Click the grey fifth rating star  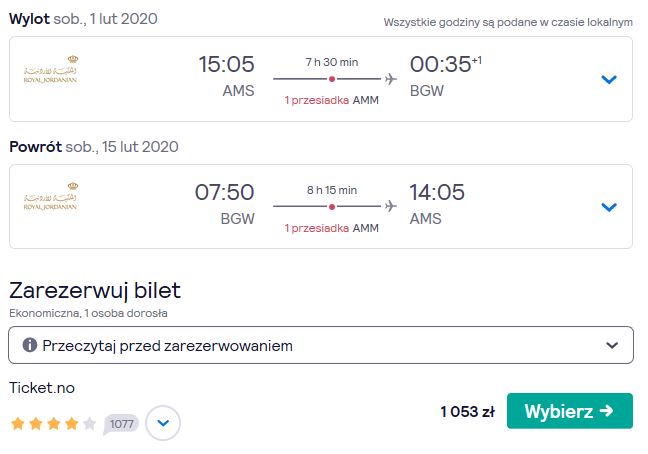pyautogui.click(x=89, y=423)
